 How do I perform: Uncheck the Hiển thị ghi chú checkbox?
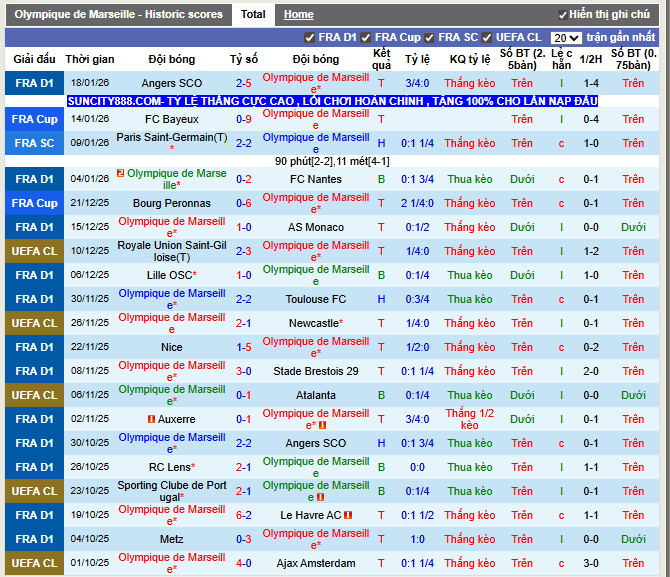pyautogui.click(x=563, y=15)
